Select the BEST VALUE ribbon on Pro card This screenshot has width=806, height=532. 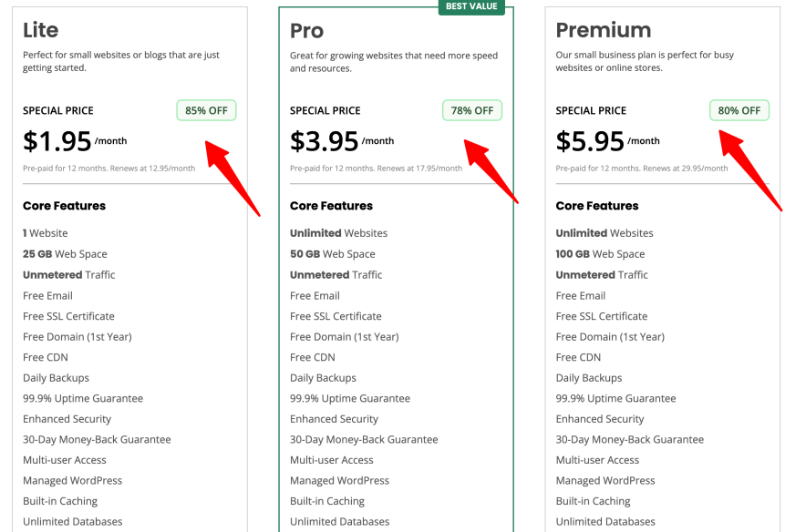tap(471, 6)
